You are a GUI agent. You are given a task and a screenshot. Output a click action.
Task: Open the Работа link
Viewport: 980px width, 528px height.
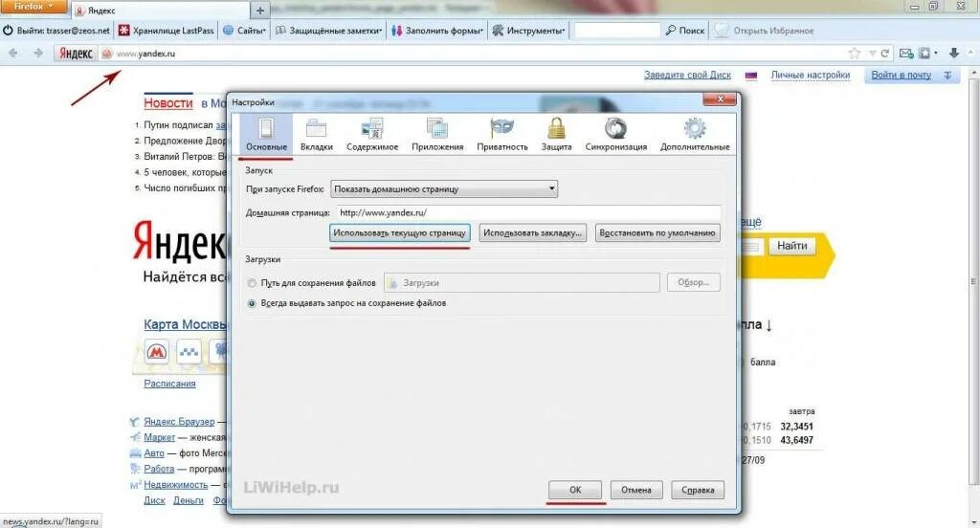coord(159,469)
